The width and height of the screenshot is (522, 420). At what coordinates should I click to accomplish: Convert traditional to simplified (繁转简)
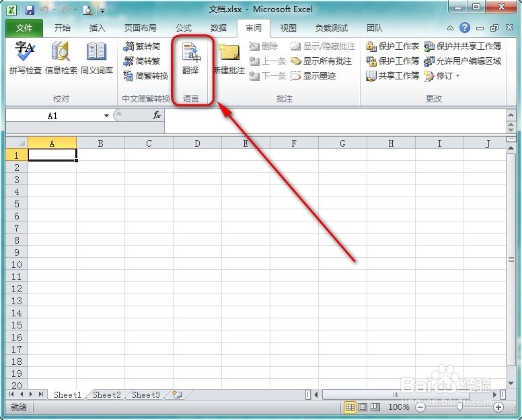click(142, 46)
